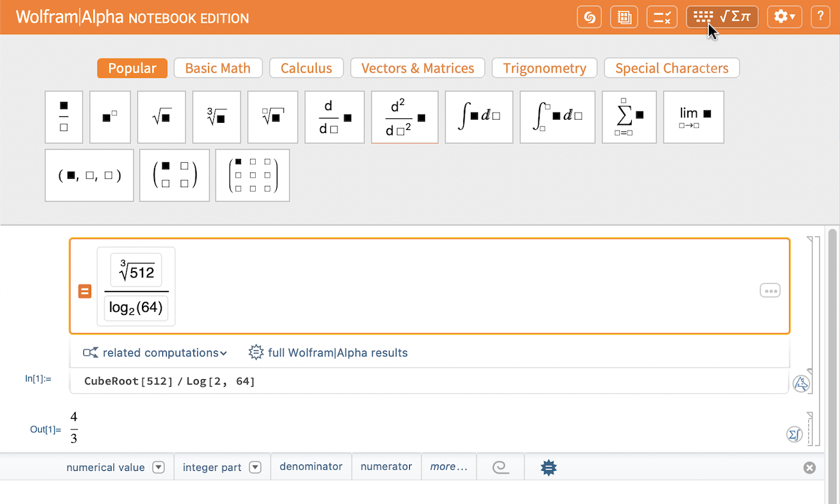Insert the first derivative template
Screen dimensions: 840x504
pyautogui.click(x=335, y=117)
